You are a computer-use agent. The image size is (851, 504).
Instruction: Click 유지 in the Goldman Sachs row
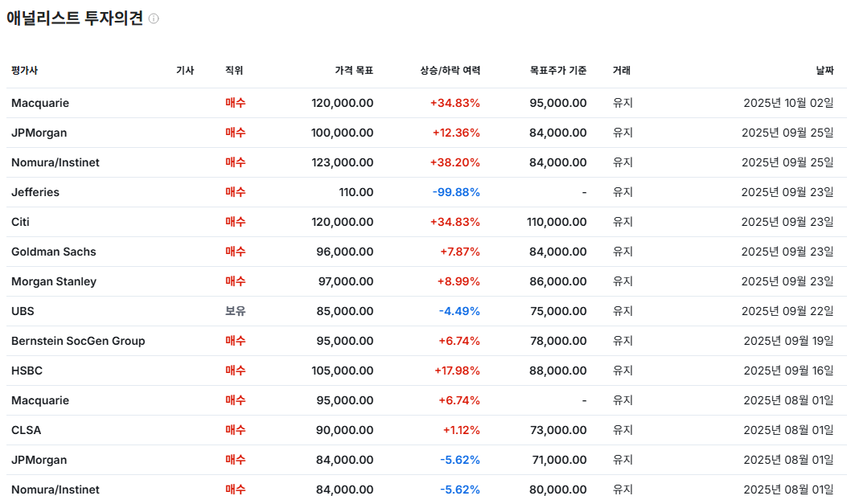[x=623, y=252]
